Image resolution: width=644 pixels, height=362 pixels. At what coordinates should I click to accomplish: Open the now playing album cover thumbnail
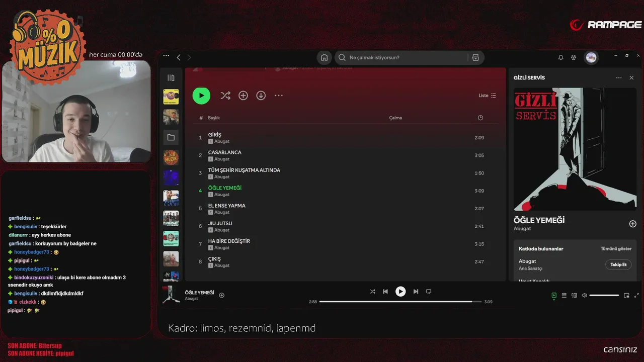[171, 295]
